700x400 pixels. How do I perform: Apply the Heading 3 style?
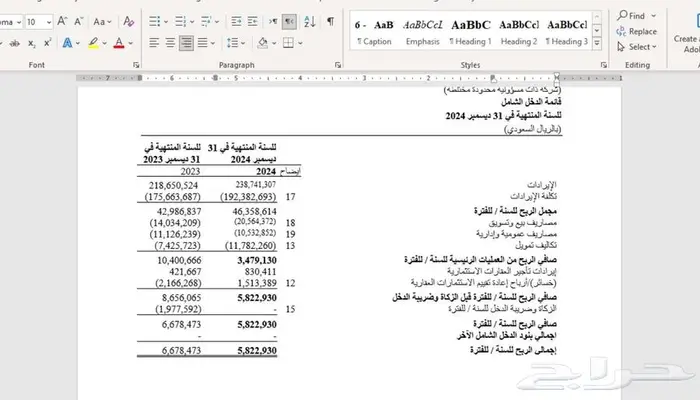(567, 32)
